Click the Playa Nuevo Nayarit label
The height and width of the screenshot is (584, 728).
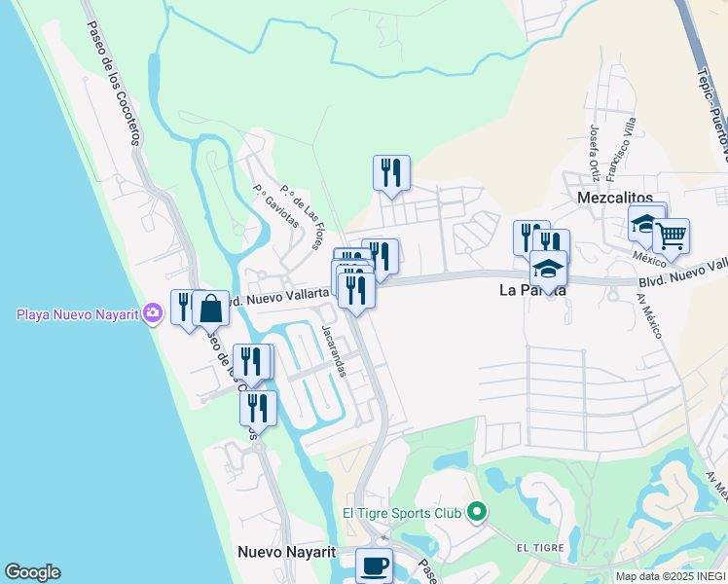point(78,314)
